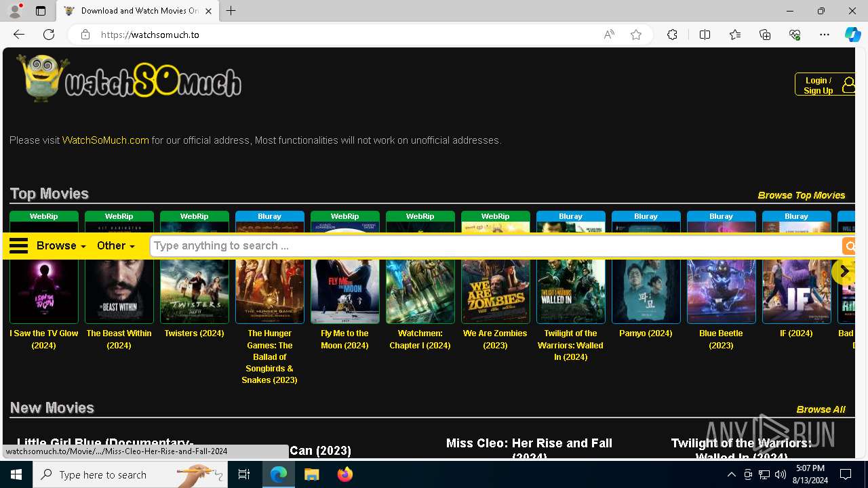The height and width of the screenshot is (488, 868).
Task: Go back to previous page
Action: (19, 35)
